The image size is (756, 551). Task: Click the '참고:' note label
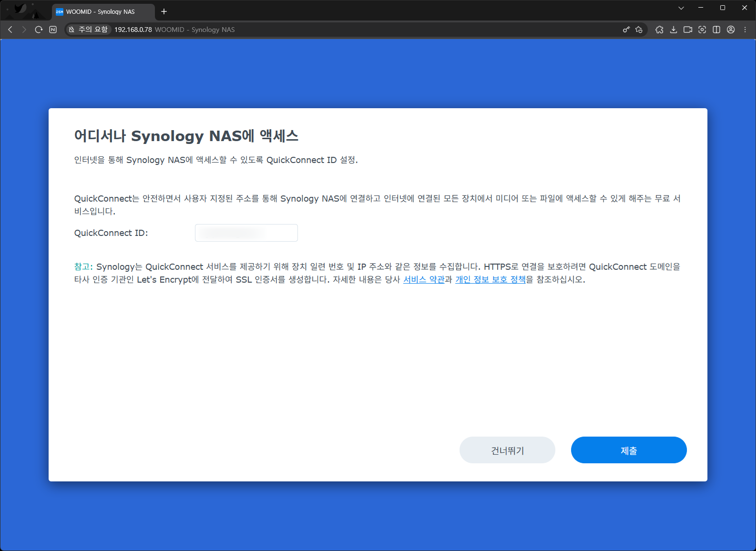(x=83, y=266)
